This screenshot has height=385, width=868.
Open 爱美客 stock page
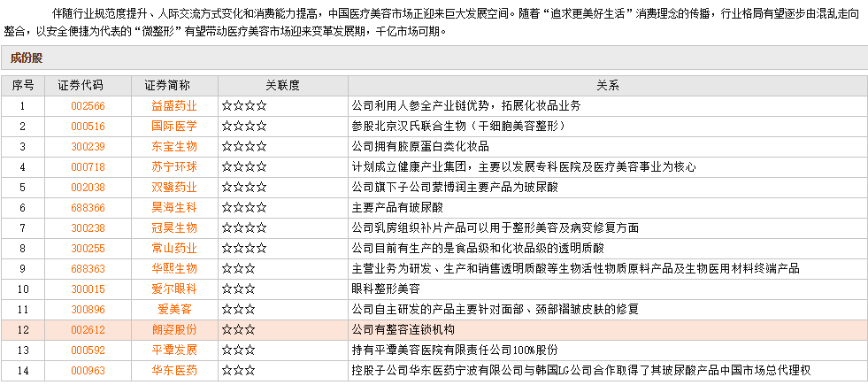pos(174,309)
